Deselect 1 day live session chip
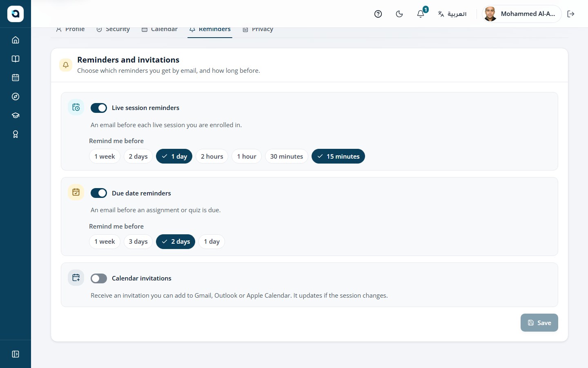Image resolution: width=588 pixels, height=368 pixels. [174, 156]
